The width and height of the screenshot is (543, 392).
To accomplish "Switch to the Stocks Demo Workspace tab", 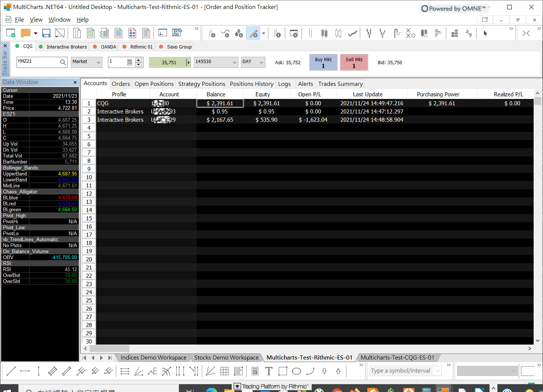I will (x=226, y=358).
